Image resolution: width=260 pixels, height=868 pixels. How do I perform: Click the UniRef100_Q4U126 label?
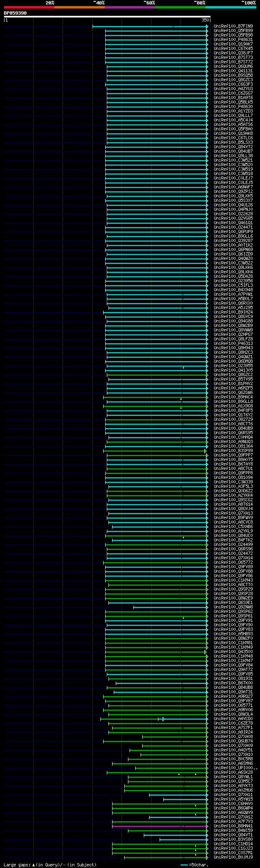point(233,205)
